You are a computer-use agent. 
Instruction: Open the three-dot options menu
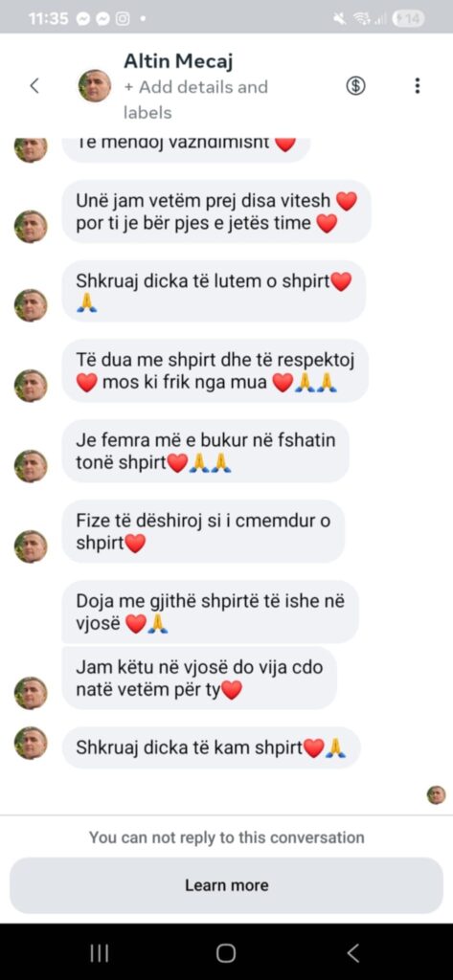[x=418, y=85]
